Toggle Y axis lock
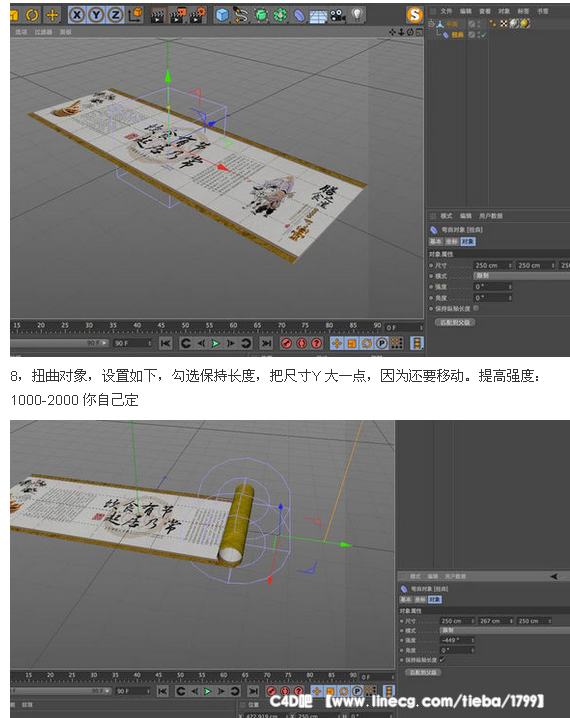 [x=96, y=15]
